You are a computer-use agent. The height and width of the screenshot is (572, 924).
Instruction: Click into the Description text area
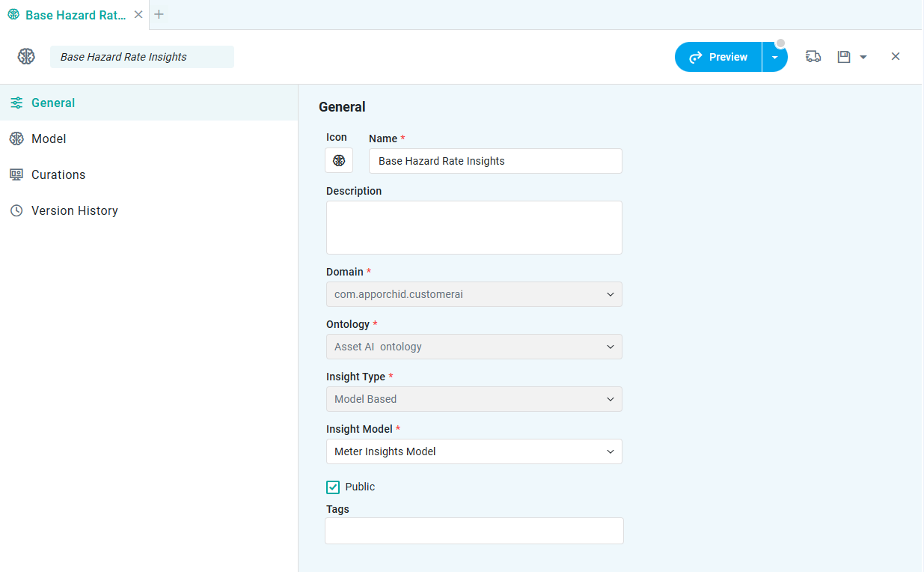pyautogui.click(x=474, y=228)
